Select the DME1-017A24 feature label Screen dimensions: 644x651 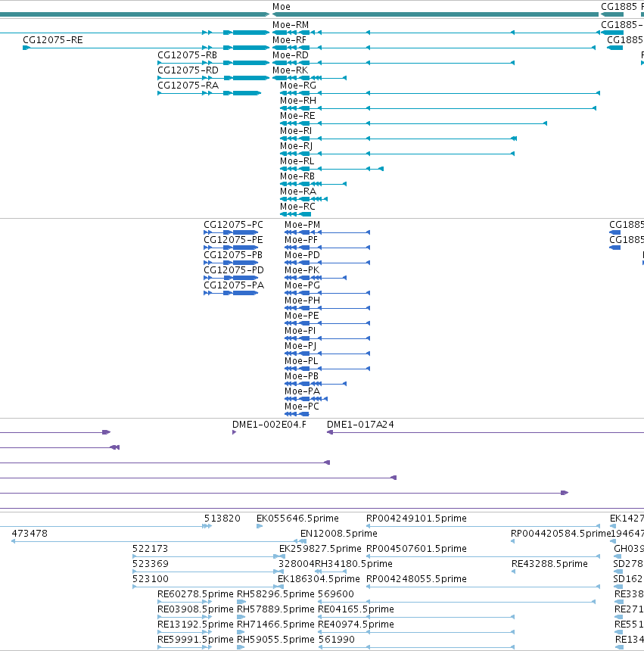[360, 425]
